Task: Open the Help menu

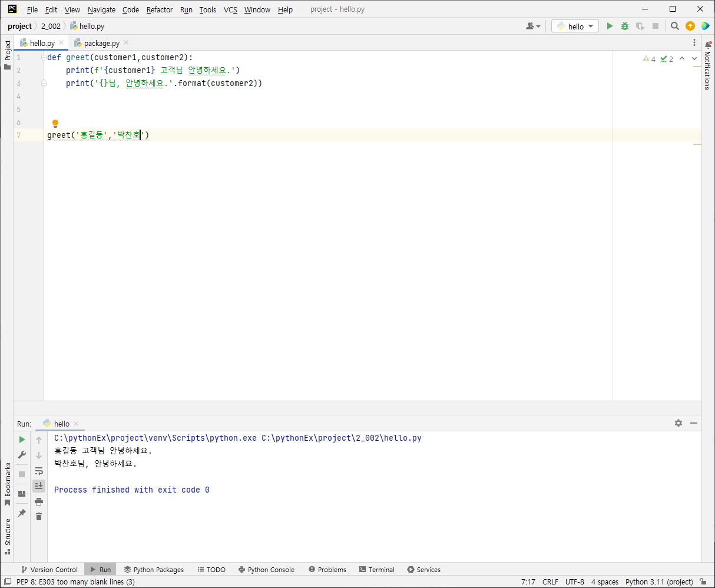Action: 285,9
